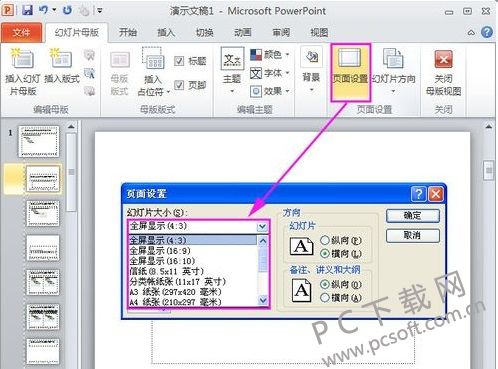The image size is (498, 369).
Task: Click the Save icon in quick access toolbar
Action: [27, 10]
